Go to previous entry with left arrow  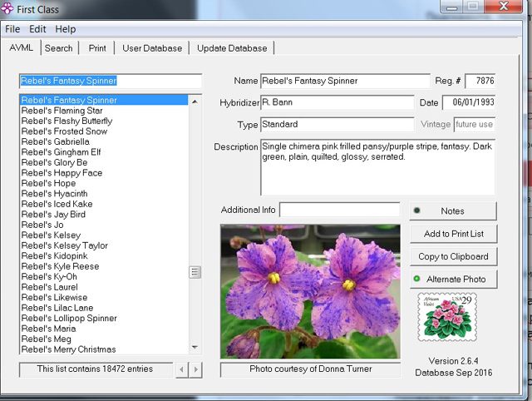182,369
